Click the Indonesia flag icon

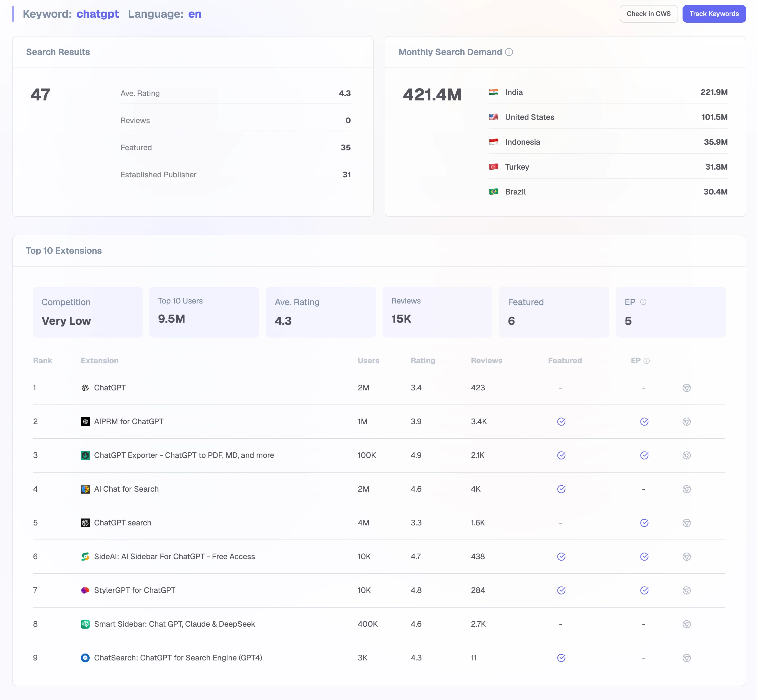click(493, 142)
